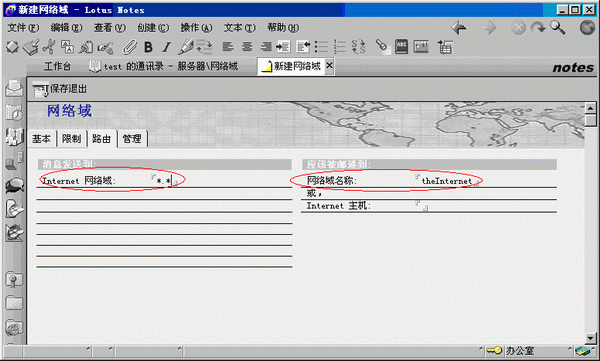This screenshot has height=361, width=600.
Task: Click the Bold formatting icon
Action: 148,47
